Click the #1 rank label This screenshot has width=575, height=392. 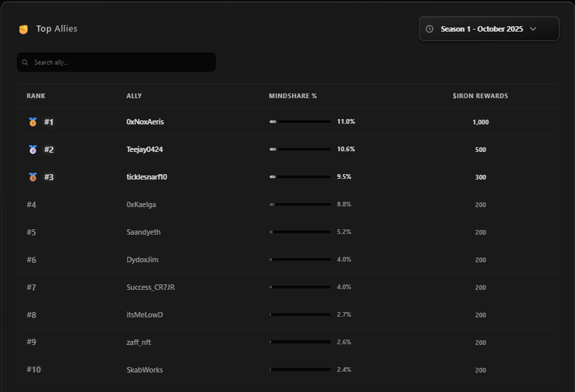[49, 122]
